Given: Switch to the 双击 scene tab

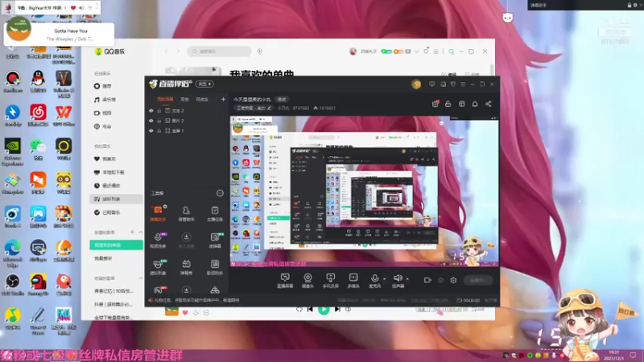Looking at the screenshot, I should (x=185, y=99).
